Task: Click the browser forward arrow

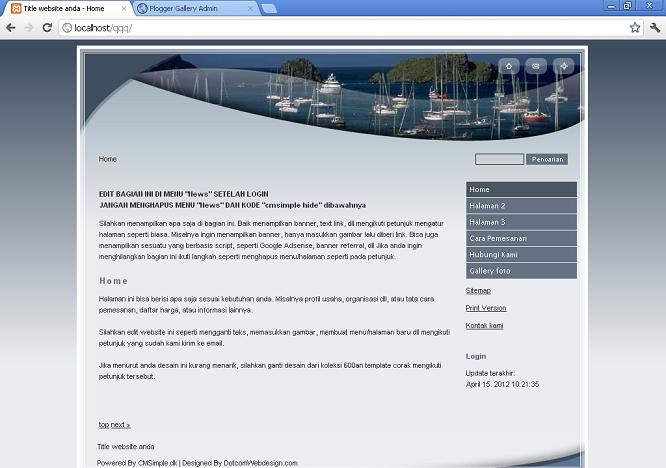Action: click(29, 28)
